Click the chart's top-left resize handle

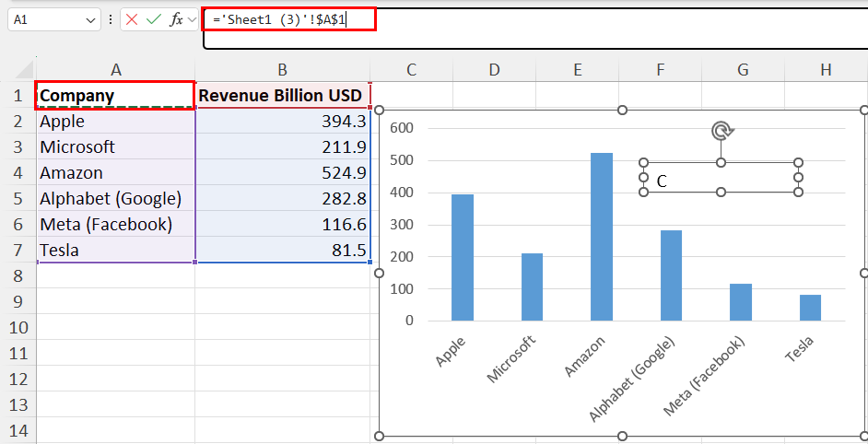click(380, 111)
